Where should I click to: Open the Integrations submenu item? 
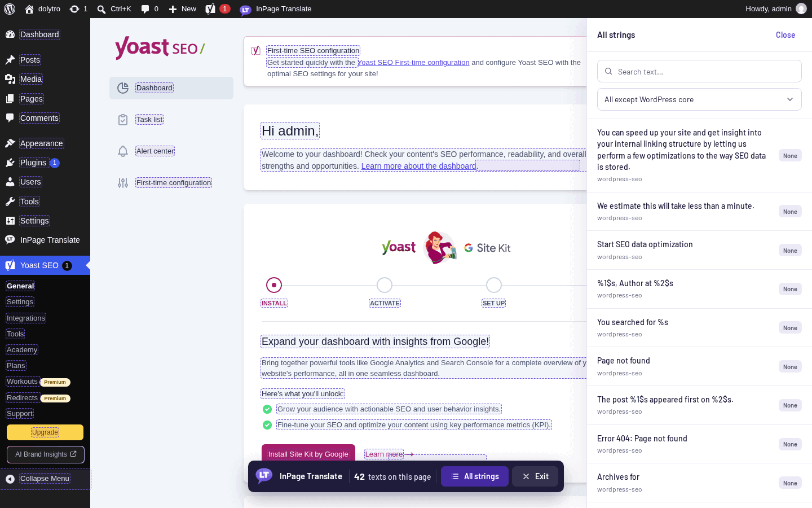pos(26,318)
